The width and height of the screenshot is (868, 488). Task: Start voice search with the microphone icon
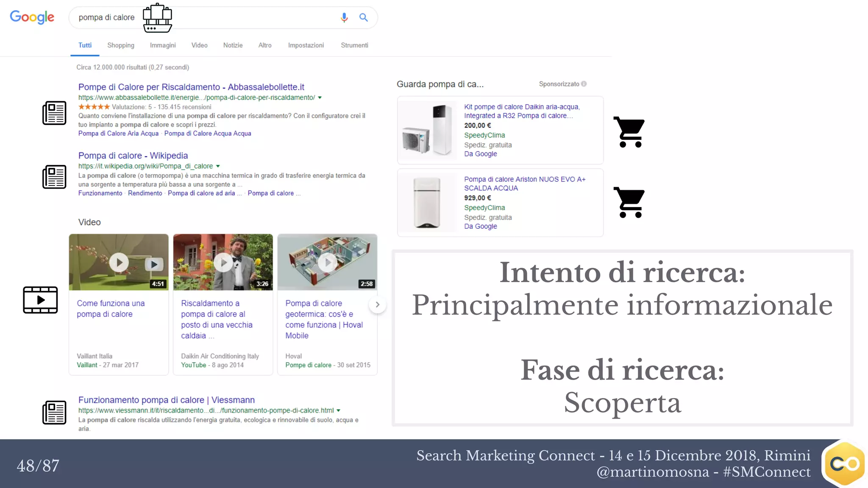[344, 17]
